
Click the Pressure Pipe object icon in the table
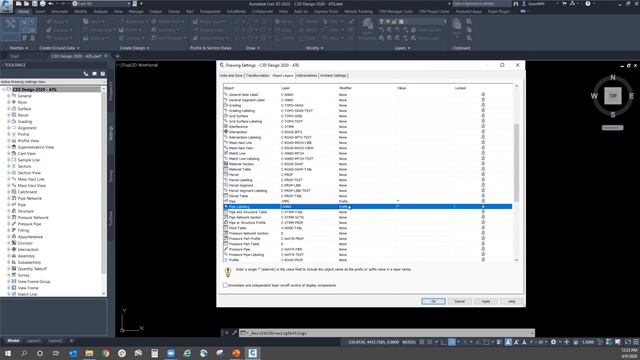(x=226, y=249)
